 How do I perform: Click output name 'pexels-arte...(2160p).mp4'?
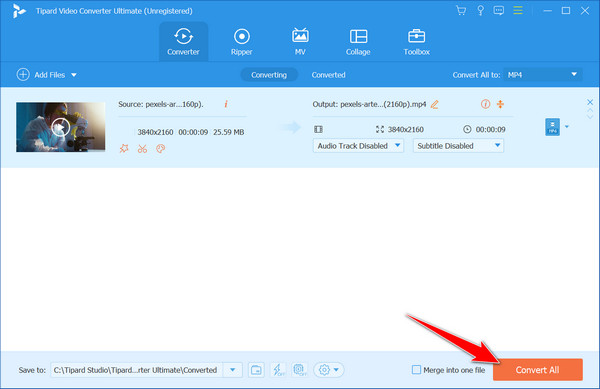pyautogui.click(x=383, y=104)
